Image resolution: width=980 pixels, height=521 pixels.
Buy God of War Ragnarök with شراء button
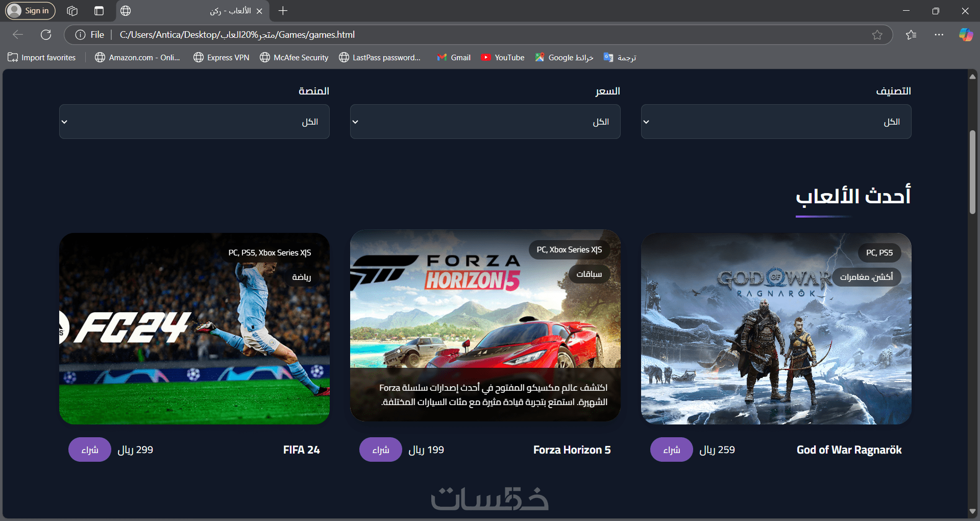[x=671, y=449]
